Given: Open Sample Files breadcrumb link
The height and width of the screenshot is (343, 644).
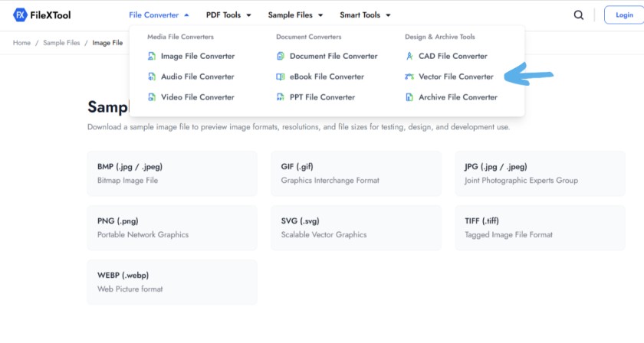Looking at the screenshot, I should pyautogui.click(x=61, y=43).
